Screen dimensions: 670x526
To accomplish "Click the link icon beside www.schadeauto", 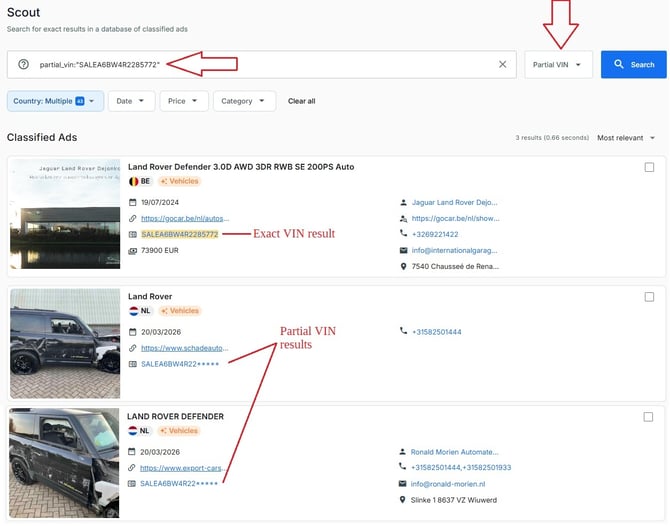I will (x=132, y=348).
